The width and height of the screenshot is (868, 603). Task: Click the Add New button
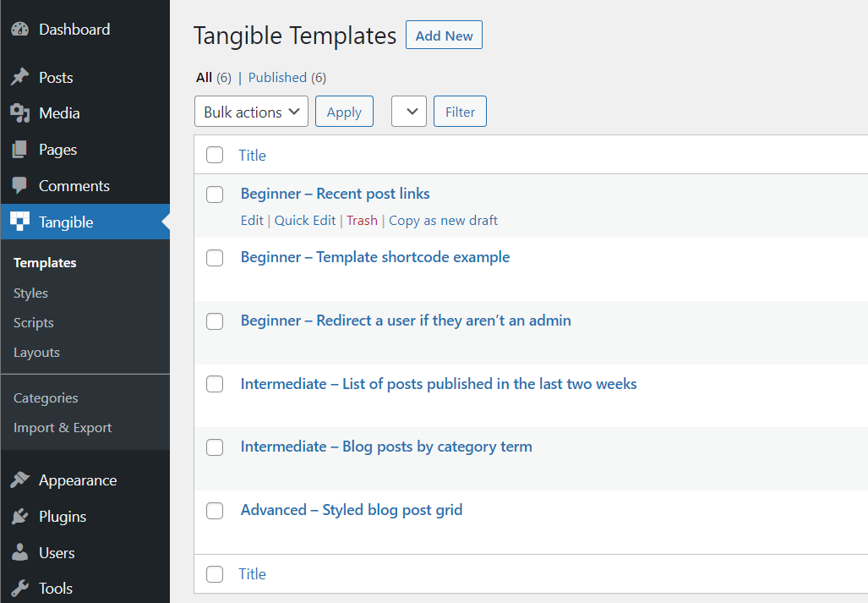pyautogui.click(x=444, y=36)
